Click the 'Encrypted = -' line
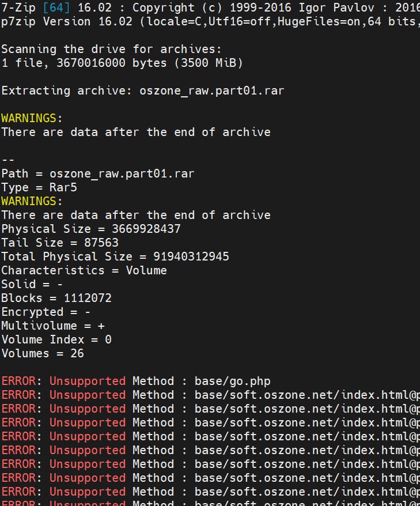Image resolution: width=420 pixels, height=506 pixels. pyautogui.click(x=46, y=312)
